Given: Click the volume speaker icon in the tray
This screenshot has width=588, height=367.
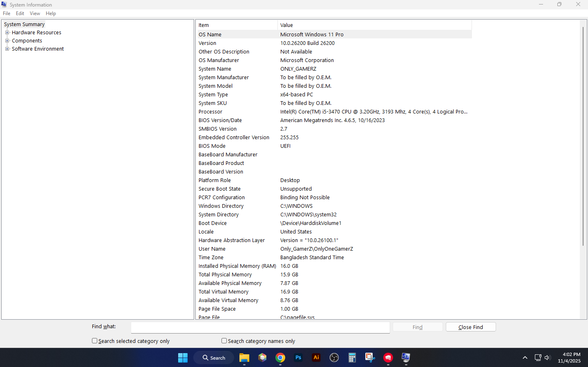Looking at the screenshot, I should [548, 358].
